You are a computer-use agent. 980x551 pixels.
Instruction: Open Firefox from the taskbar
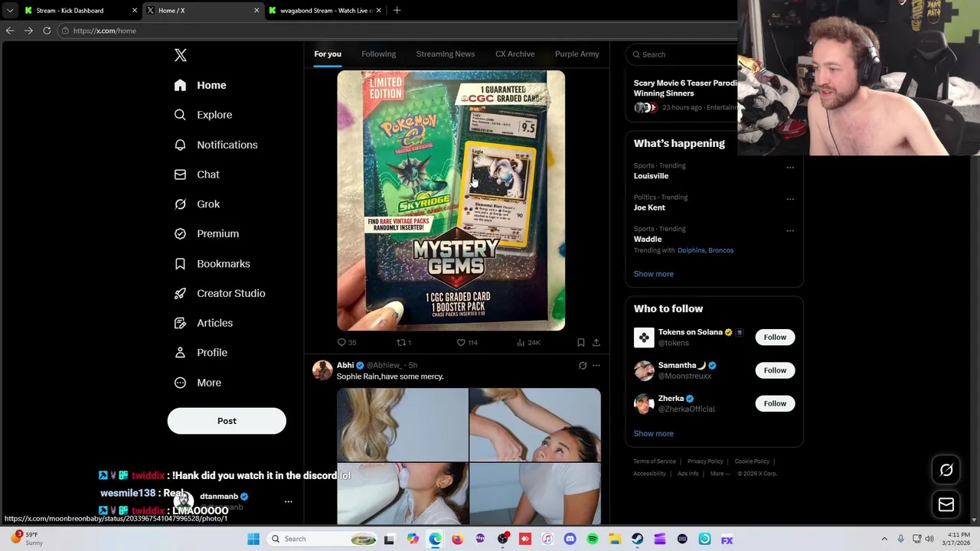457,539
